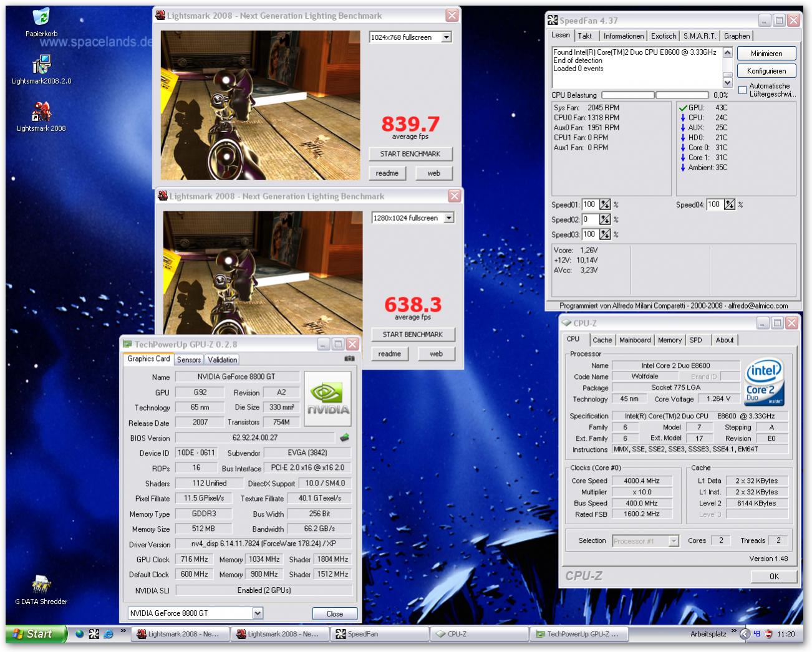812x652 pixels.
Task: Click the BIOS save chip icon in GPU-Z
Action: point(344,438)
